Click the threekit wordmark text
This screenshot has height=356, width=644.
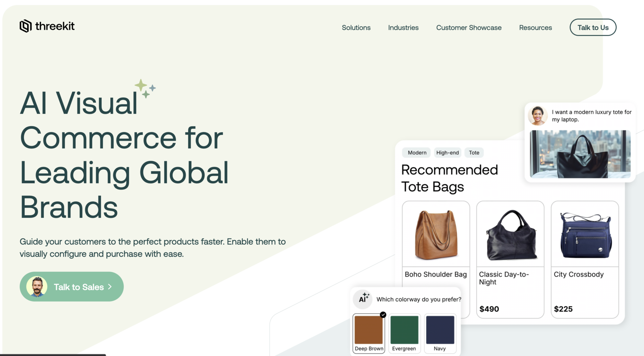click(x=55, y=26)
